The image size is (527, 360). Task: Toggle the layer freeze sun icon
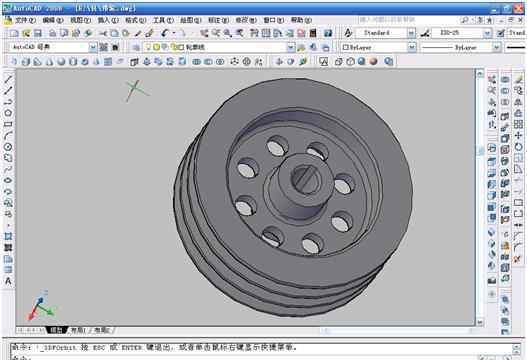point(156,47)
